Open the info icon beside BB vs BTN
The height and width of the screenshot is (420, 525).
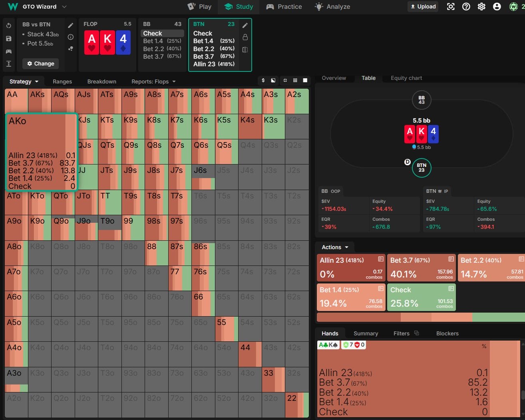(71, 37)
